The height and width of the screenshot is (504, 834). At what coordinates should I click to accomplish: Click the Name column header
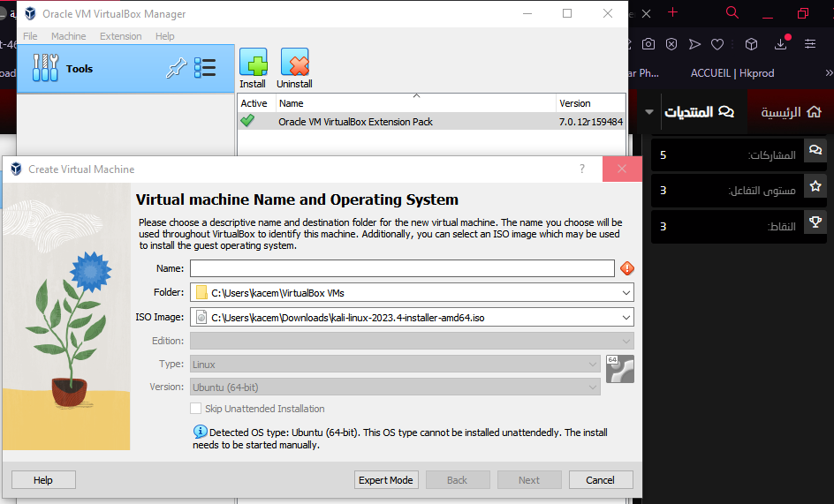(x=415, y=103)
